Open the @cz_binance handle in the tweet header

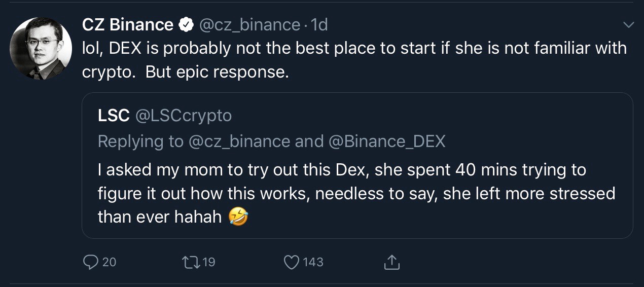(x=249, y=24)
